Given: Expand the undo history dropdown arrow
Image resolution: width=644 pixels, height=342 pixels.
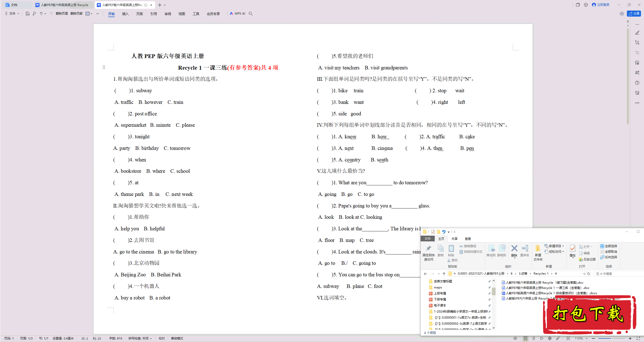Looking at the screenshot, I should point(45,14).
